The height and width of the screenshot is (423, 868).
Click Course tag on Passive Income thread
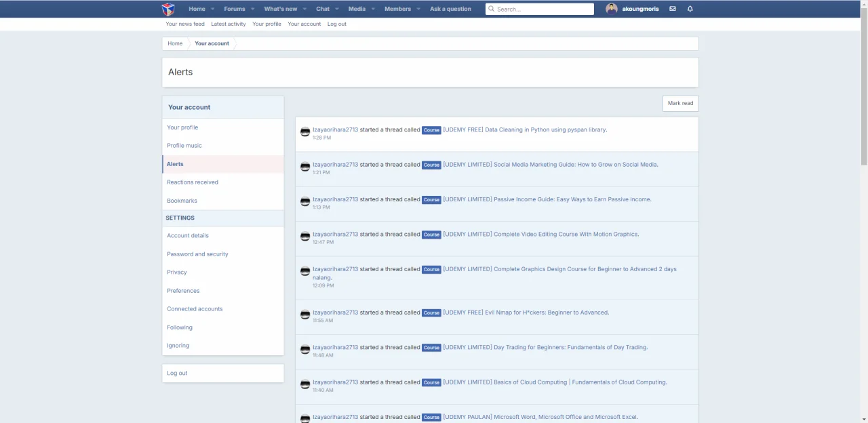pos(431,200)
